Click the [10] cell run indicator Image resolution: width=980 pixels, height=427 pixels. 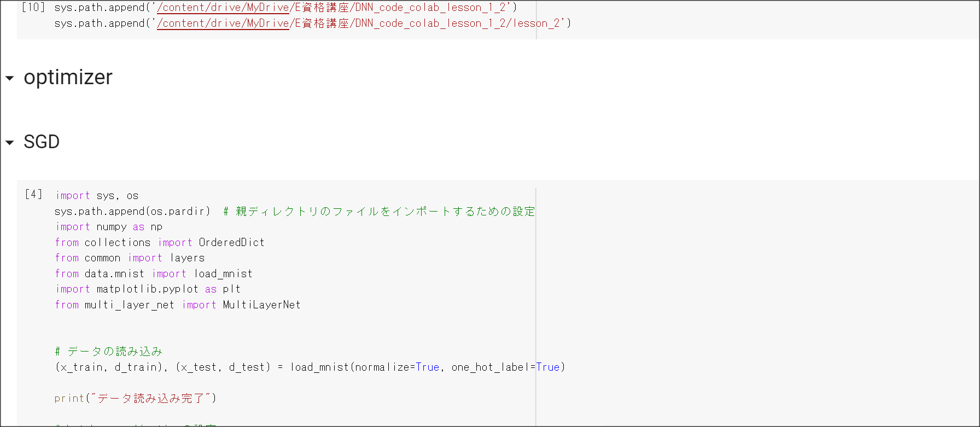(x=33, y=8)
